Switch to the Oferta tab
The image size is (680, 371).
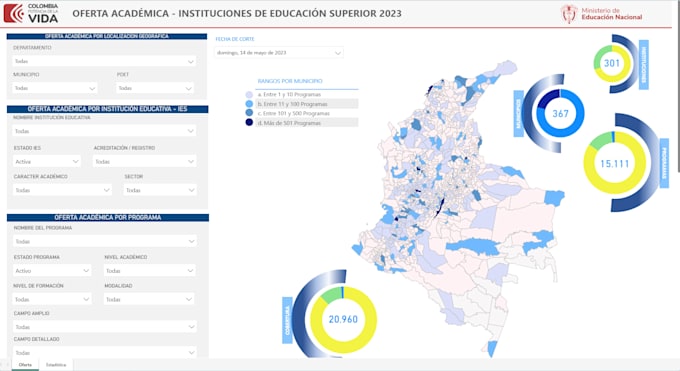click(25, 365)
